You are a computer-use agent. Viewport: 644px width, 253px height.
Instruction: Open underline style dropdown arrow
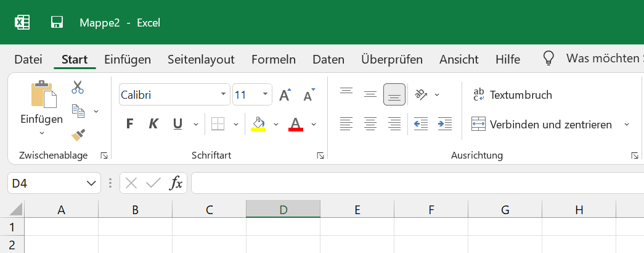(196, 124)
